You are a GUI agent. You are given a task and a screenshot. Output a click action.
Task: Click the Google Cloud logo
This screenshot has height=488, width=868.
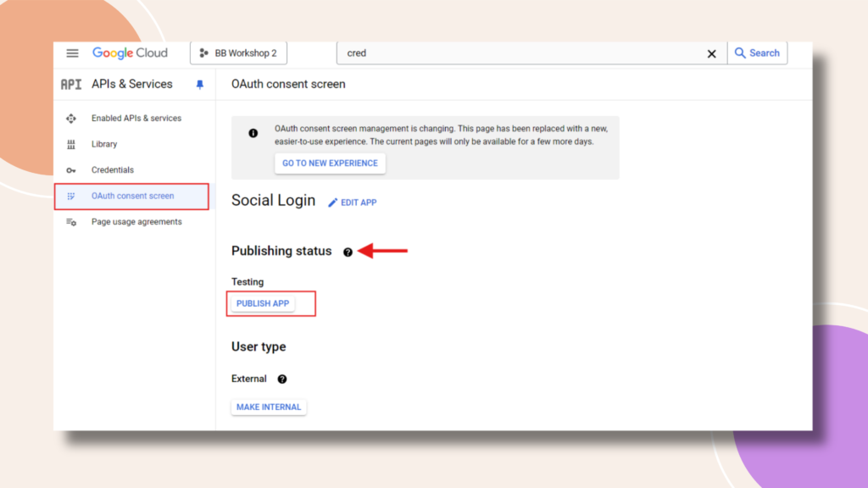[130, 53]
